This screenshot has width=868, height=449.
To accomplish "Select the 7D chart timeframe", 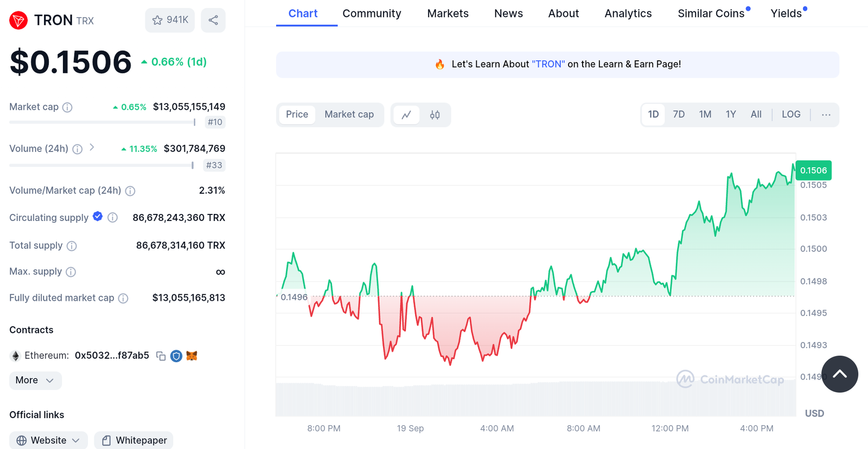I will click(x=678, y=115).
